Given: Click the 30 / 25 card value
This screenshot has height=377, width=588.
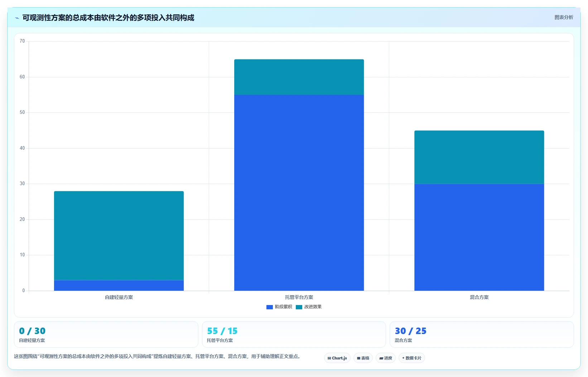Looking at the screenshot, I should pyautogui.click(x=410, y=331).
